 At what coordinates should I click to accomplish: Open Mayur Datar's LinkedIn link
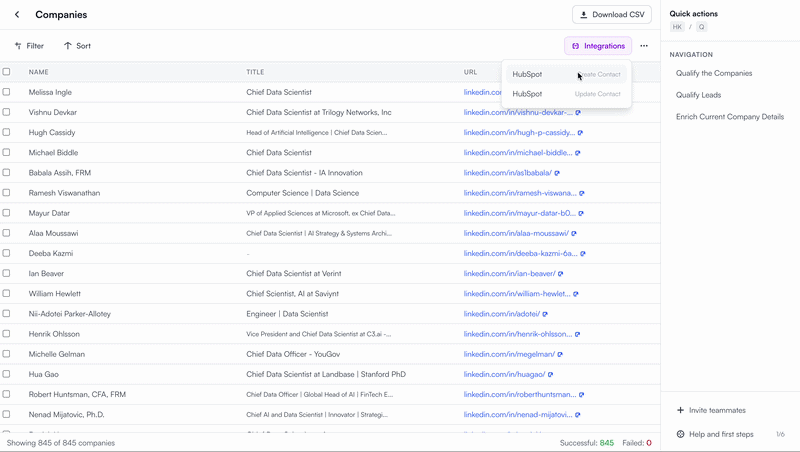point(519,213)
